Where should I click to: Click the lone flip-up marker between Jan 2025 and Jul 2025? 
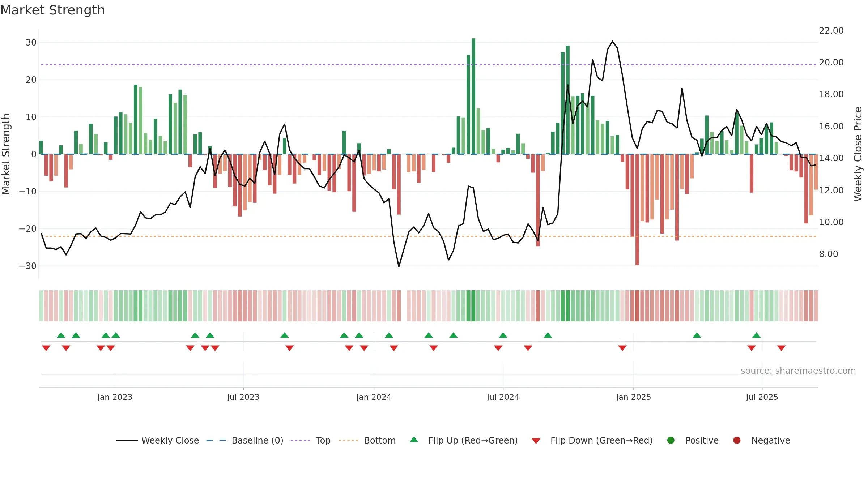pyautogui.click(x=697, y=335)
